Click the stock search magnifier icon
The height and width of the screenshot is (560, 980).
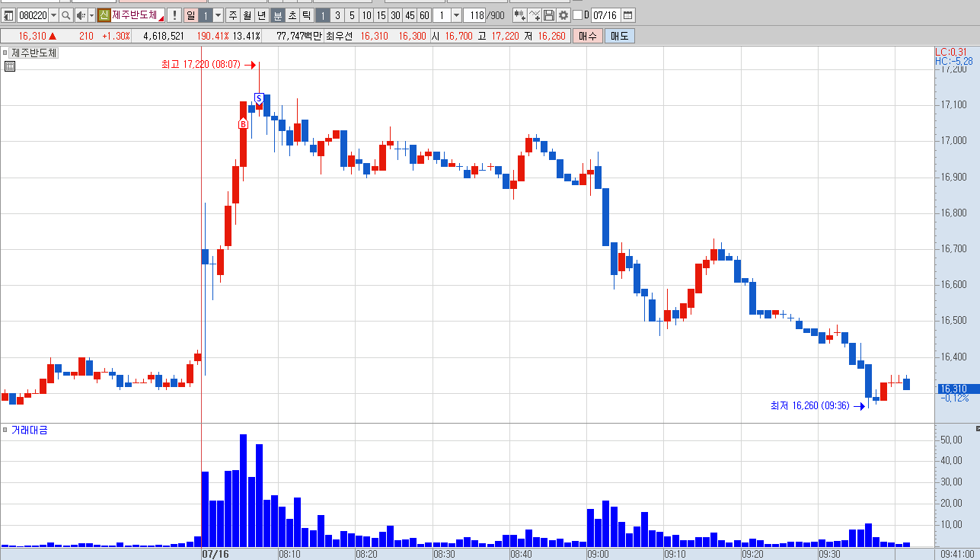[x=65, y=15]
